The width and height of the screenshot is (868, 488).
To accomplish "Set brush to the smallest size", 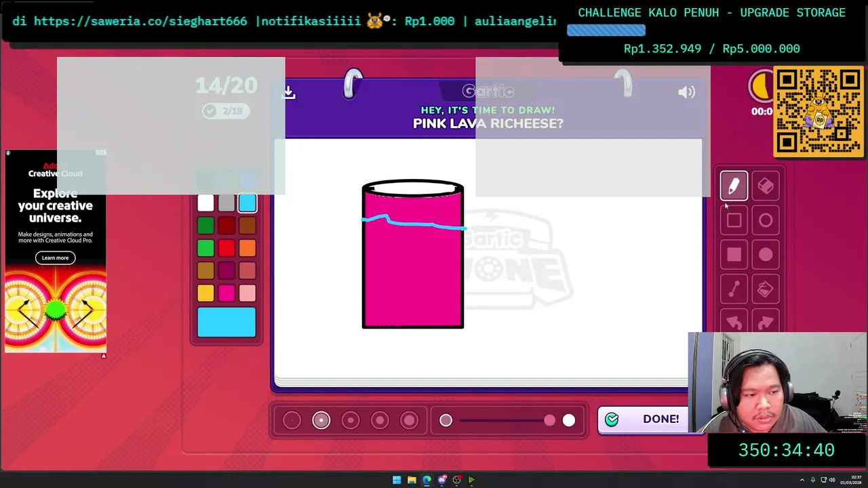I will click(292, 420).
